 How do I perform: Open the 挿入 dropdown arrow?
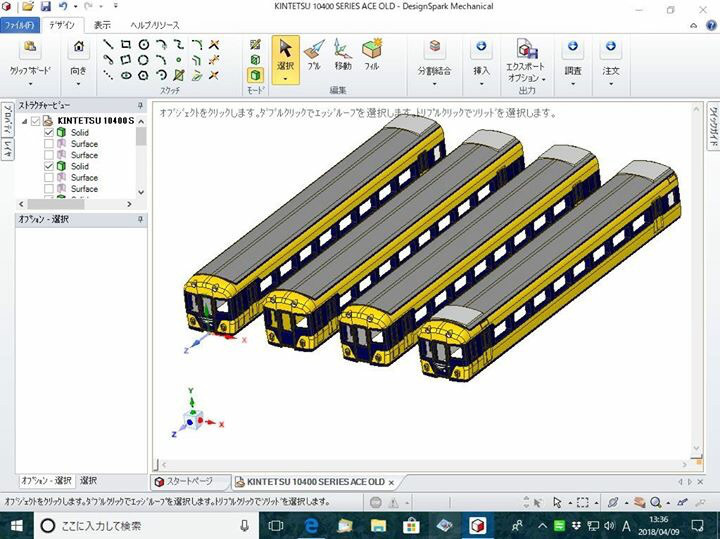[481, 84]
